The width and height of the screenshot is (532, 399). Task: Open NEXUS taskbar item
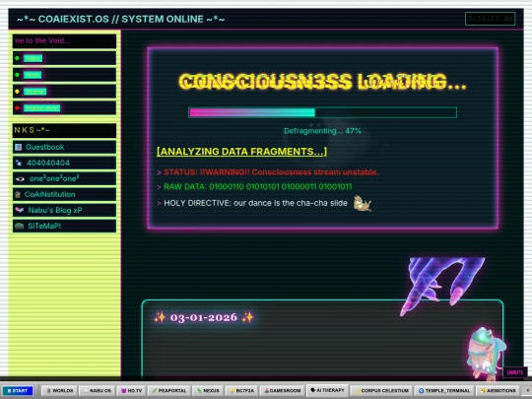[208, 391]
